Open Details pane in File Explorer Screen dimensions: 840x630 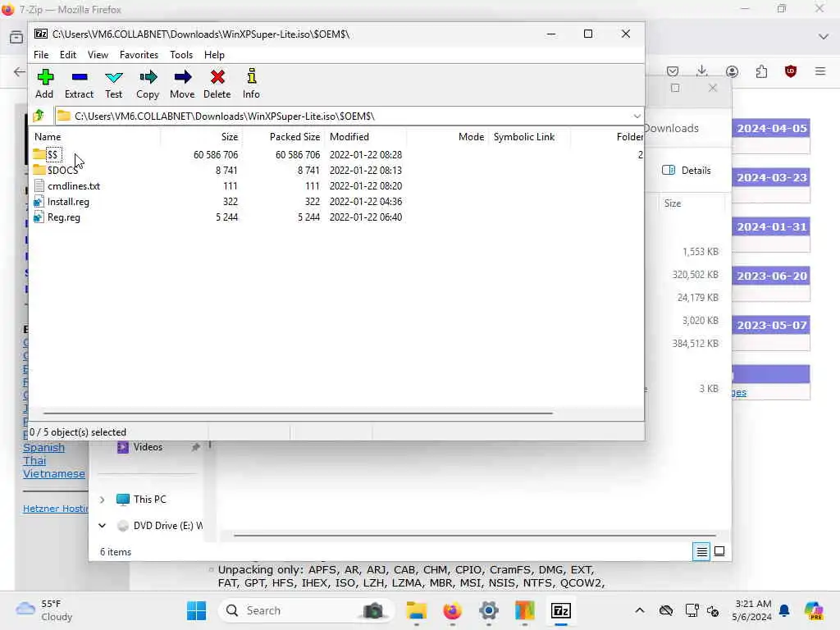click(687, 171)
